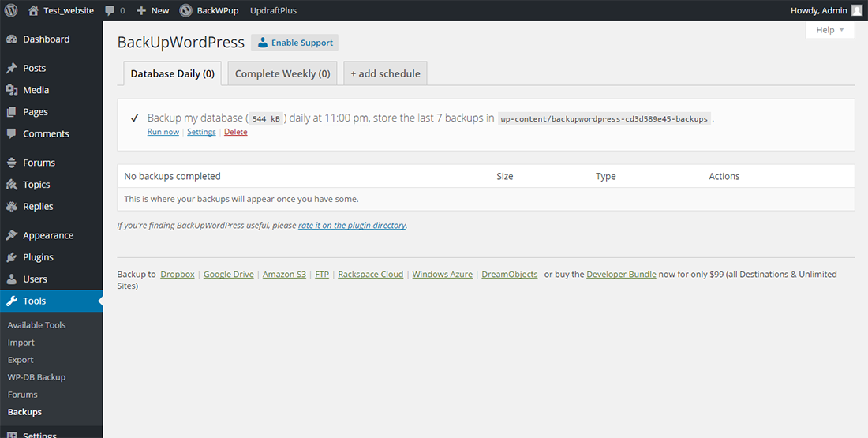Click the Topics icon in sidebar
The image size is (868, 438).
[11, 185]
